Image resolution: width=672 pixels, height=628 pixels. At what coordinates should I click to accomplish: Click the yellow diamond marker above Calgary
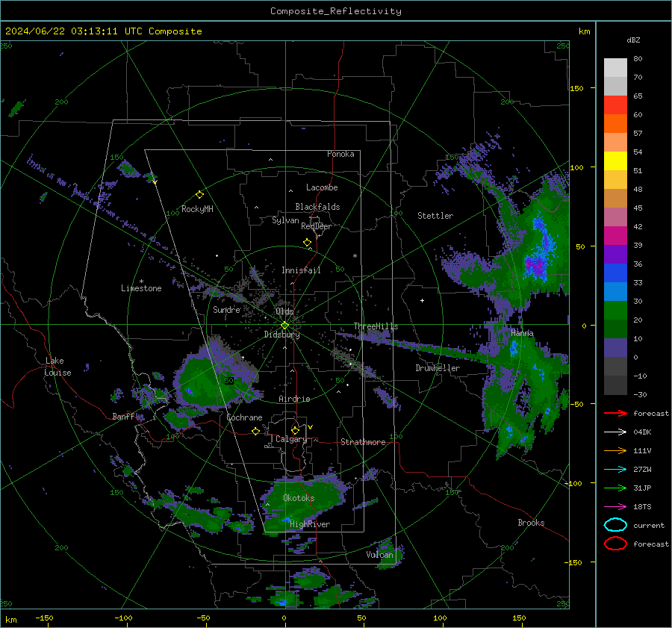coord(295,430)
